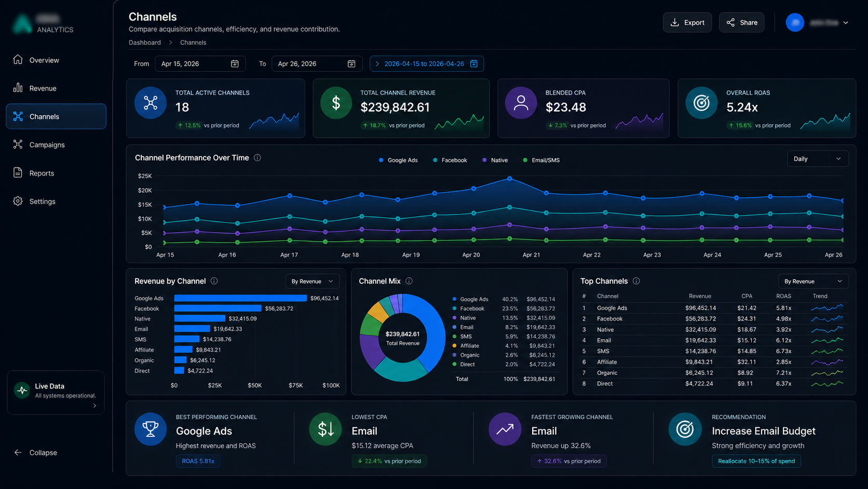Click the Total Active Channels network icon

pyautogui.click(x=151, y=103)
